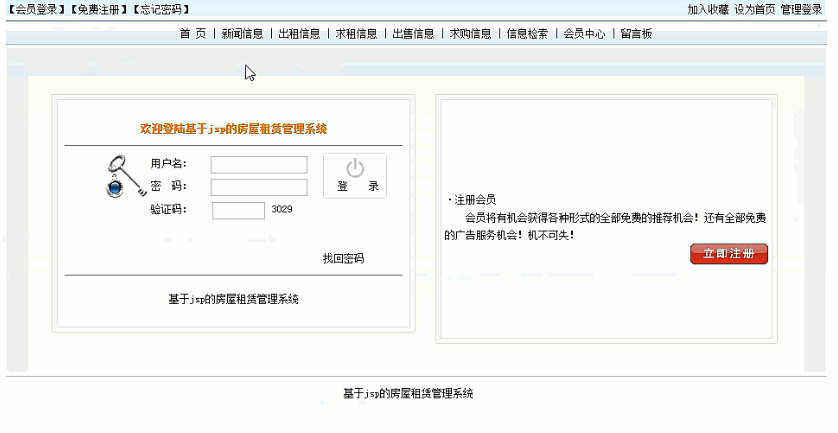The width and height of the screenshot is (838, 433).
Task: Click the 验证码 label
Action: point(168,210)
